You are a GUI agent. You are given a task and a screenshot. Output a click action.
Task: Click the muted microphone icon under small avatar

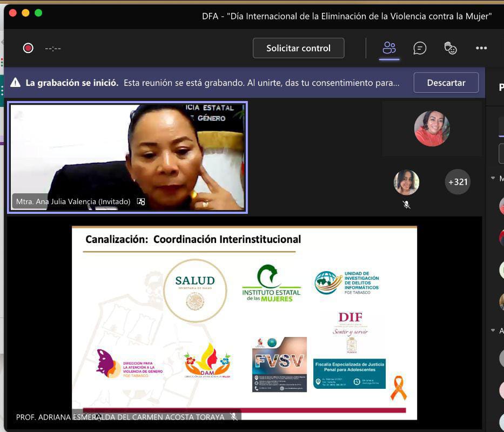[x=406, y=205]
